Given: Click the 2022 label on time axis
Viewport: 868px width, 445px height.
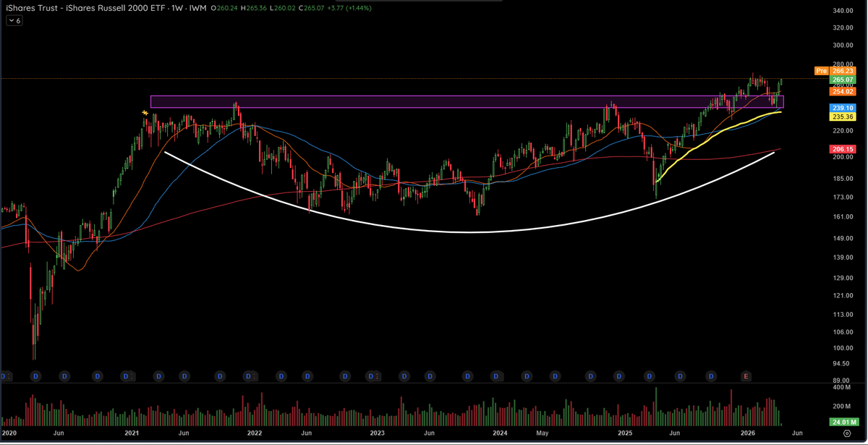Looking at the screenshot, I should tap(255, 433).
